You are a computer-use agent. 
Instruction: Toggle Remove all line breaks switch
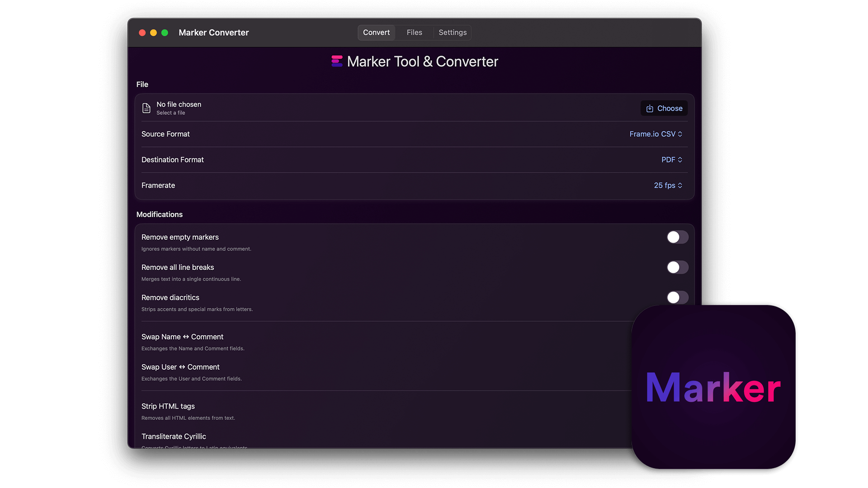[x=677, y=267]
